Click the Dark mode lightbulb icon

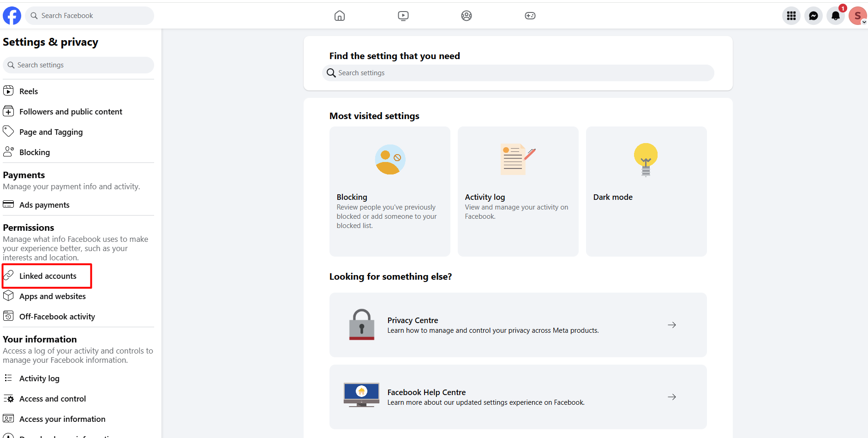coord(646,160)
